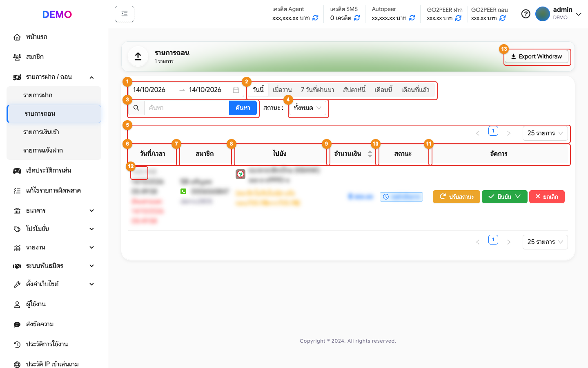Click the ค้นหา search input field

[x=187, y=108]
